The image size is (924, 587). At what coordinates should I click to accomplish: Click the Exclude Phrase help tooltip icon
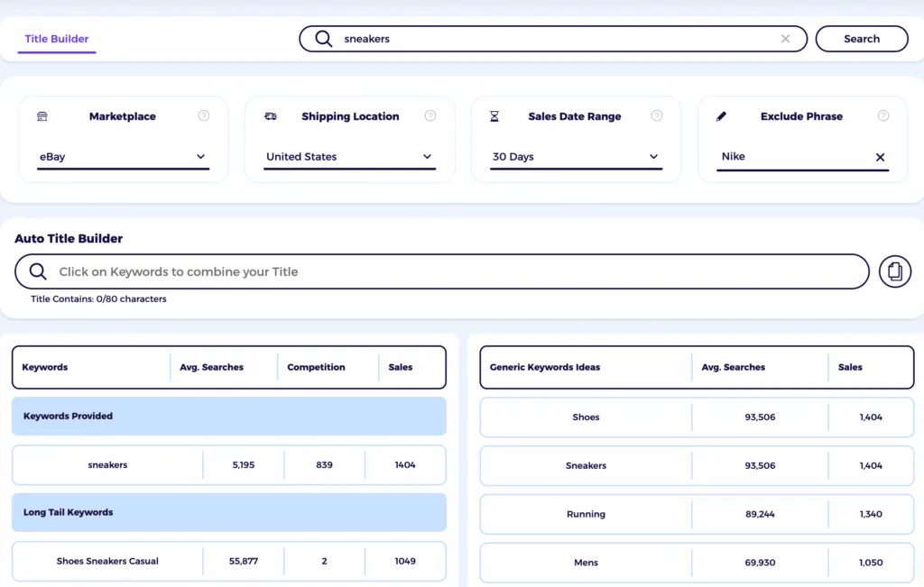[882, 115]
